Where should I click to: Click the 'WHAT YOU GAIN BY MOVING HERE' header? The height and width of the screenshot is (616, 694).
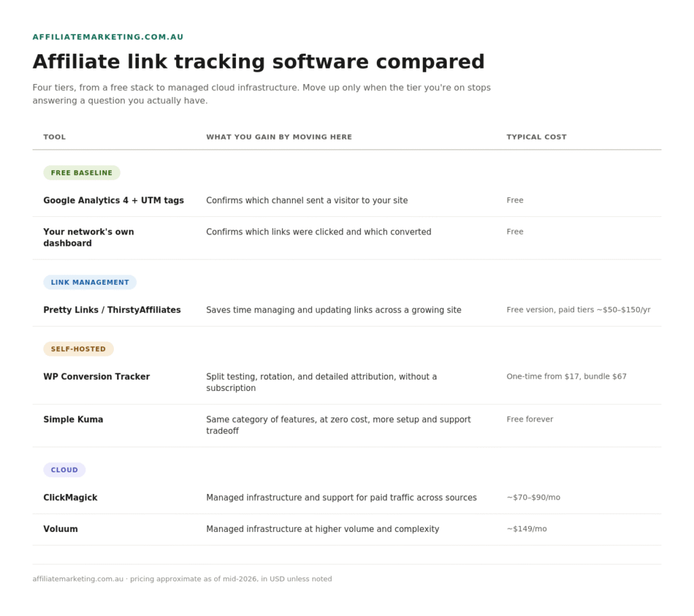point(279,137)
